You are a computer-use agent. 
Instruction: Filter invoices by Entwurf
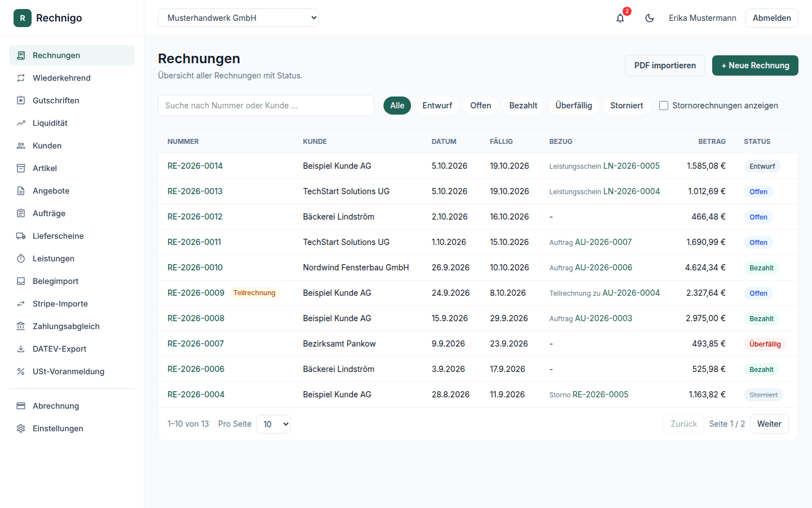438,106
